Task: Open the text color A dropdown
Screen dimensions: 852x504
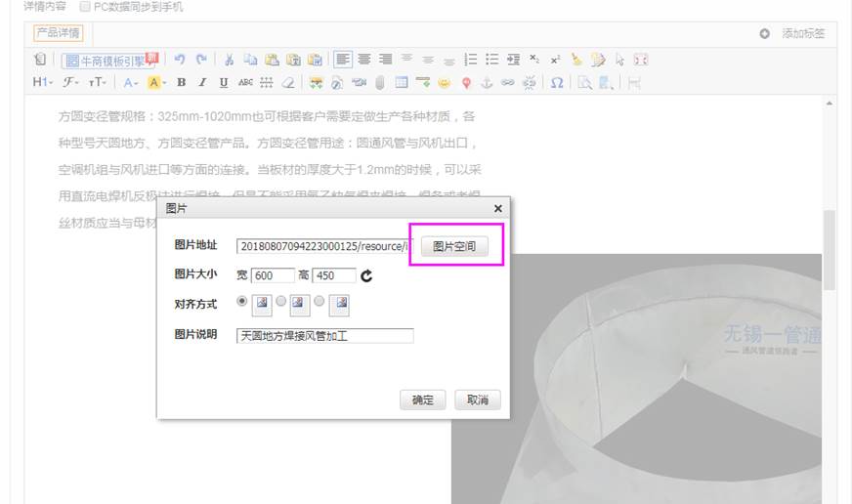Action: (130, 83)
